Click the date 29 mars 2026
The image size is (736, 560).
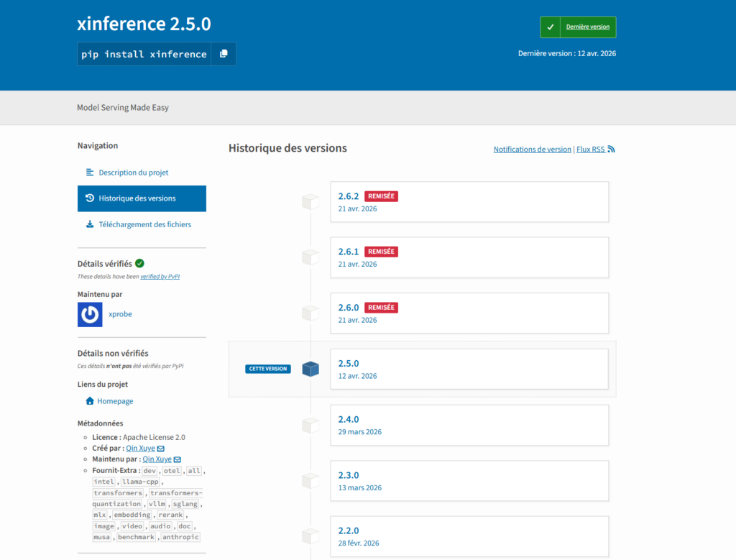pos(360,432)
